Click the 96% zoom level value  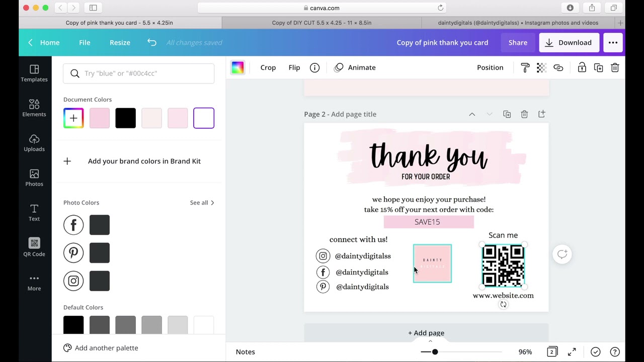coord(525,352)
